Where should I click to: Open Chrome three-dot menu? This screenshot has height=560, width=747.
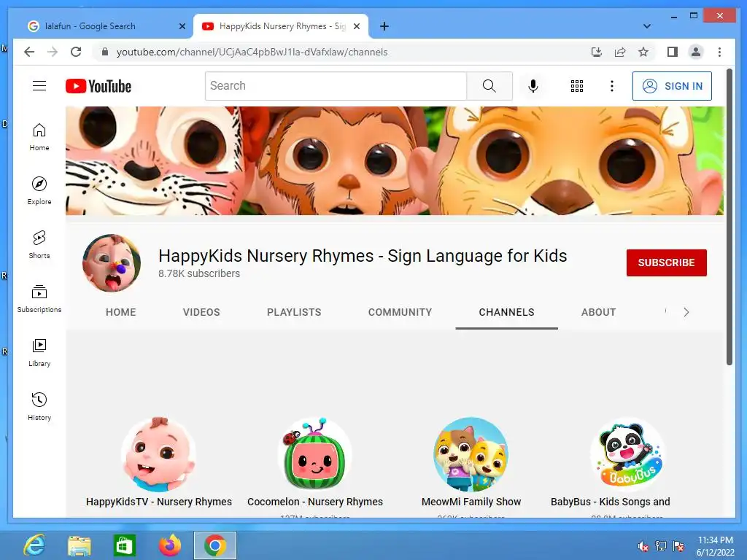coord(719,52)
